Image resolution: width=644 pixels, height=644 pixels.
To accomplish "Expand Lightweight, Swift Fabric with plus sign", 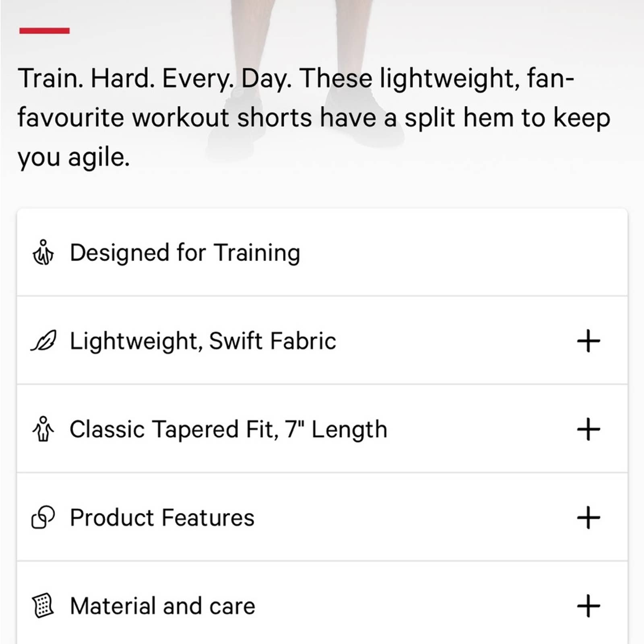I will click(x=588, y=341).
